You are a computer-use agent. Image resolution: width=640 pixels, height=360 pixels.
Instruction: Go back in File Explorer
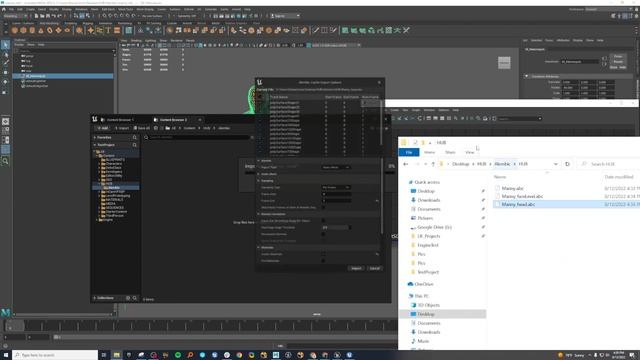(x=406, y=164)
